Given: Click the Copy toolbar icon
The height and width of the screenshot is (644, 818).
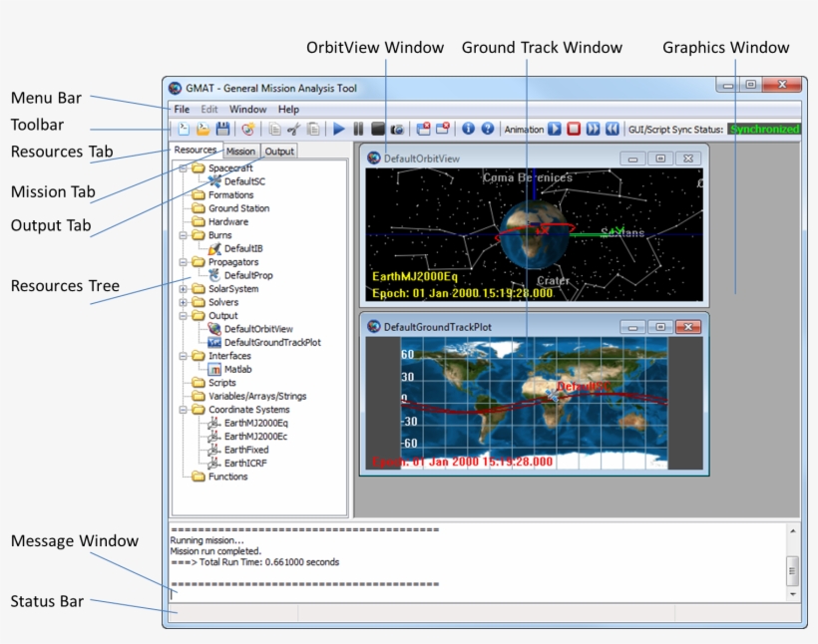Looking at the screenshot, I should tap(274, 129).
